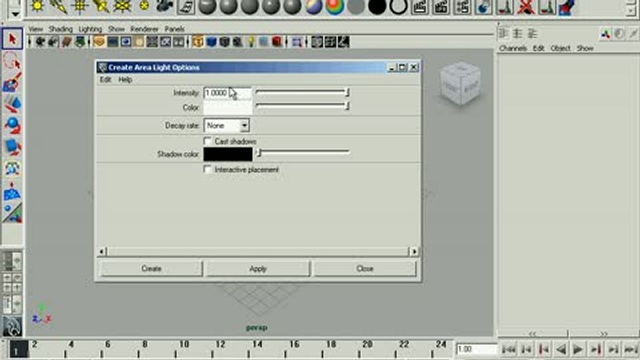Click the red textured cube panel icon
The image size is (640, 360).
(277, 42)
